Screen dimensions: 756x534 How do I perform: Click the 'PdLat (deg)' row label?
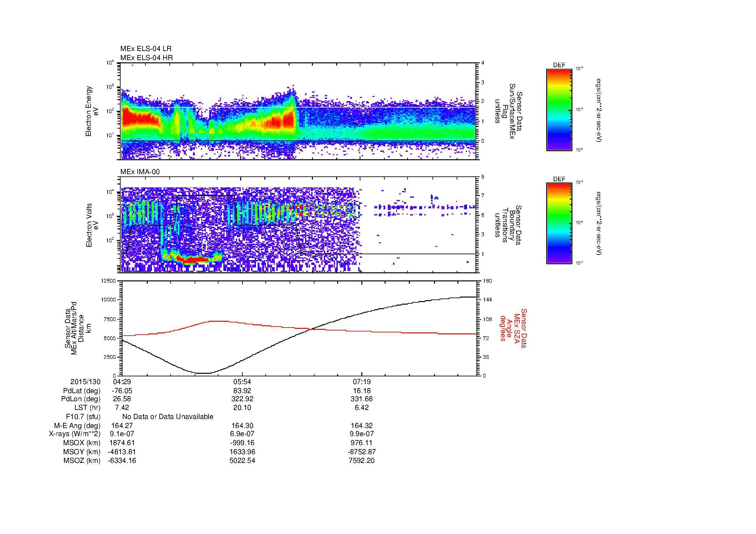coord(82,391)
